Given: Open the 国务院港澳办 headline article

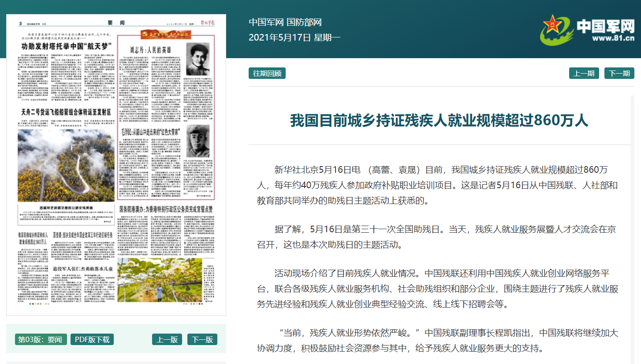Looking at the screenshot, I should [x=166, y=209].
